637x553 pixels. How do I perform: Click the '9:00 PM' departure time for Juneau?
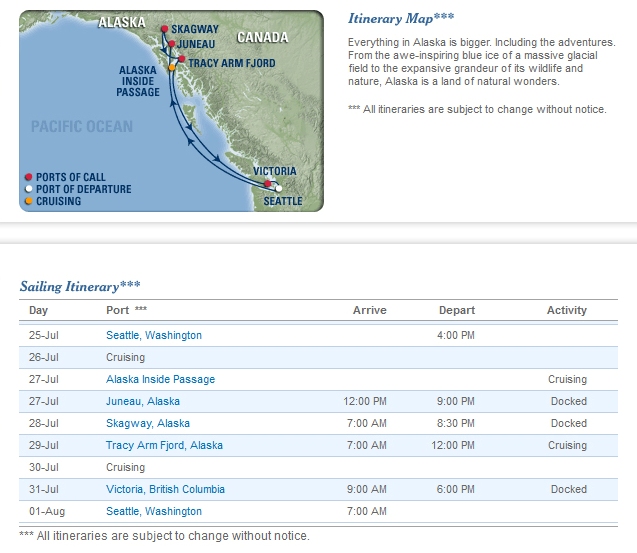click(x=456, y=401)
